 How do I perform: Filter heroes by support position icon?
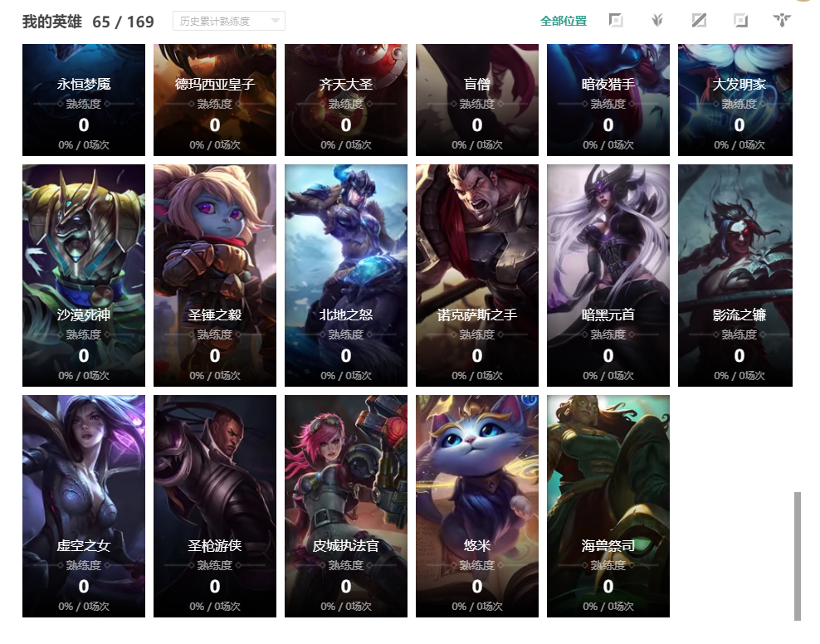point(782,21)
